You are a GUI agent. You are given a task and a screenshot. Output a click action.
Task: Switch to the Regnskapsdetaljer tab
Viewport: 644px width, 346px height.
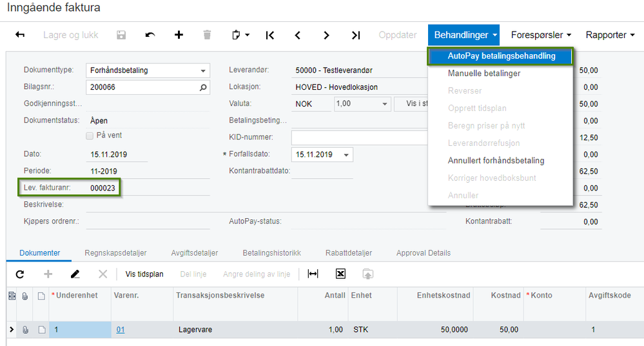coord(115,253)
